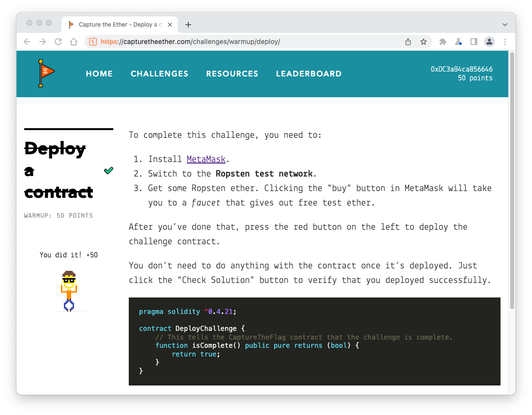Click the celebrating pixel character image
This screenshot has width=532, height=415.
[69, 291]
